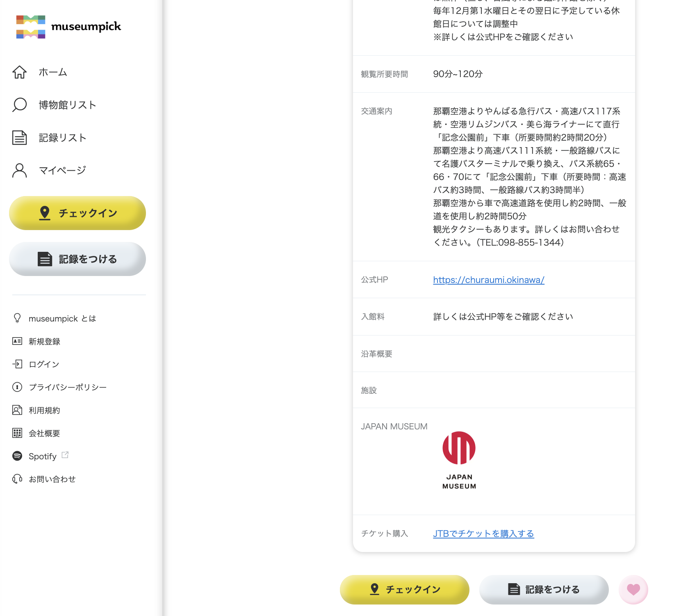Click the Spotify icon in sidebar
The image size is (697, 616).
pyautogui.click(x=17, y=456)
